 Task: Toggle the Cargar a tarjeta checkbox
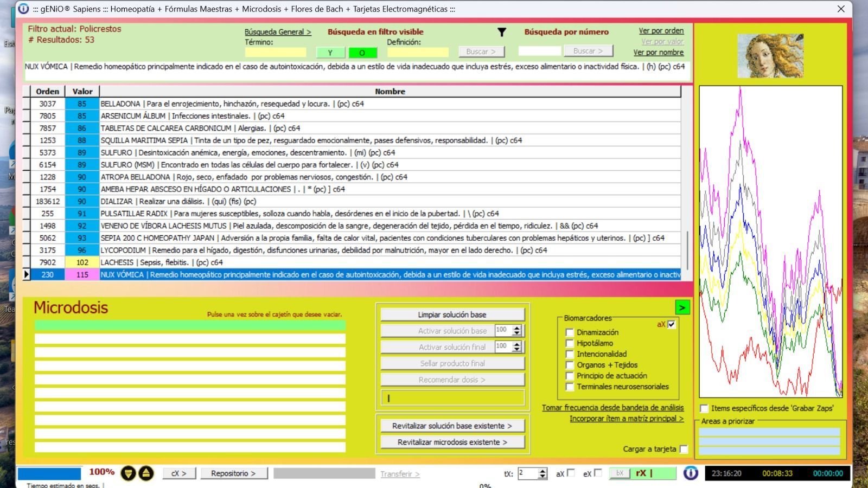(684, 449)
